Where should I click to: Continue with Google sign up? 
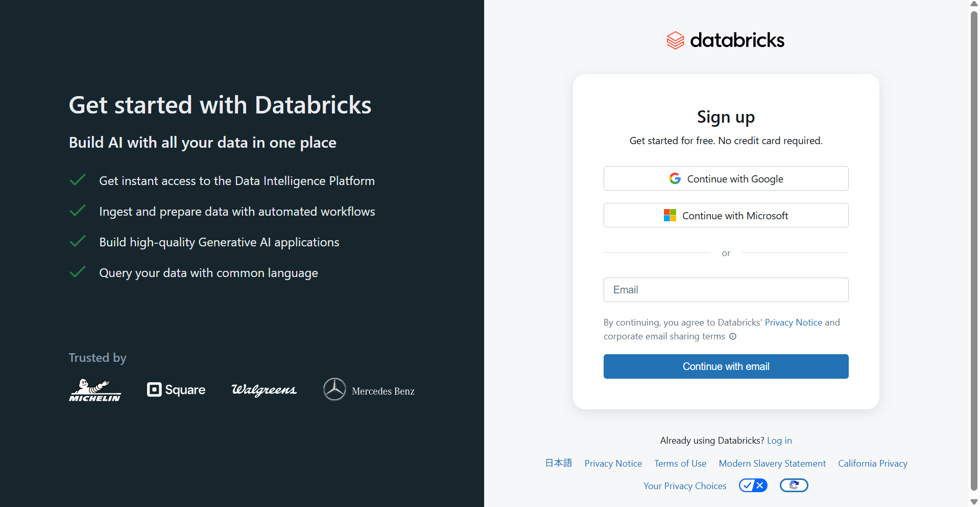tap(726, 178)
